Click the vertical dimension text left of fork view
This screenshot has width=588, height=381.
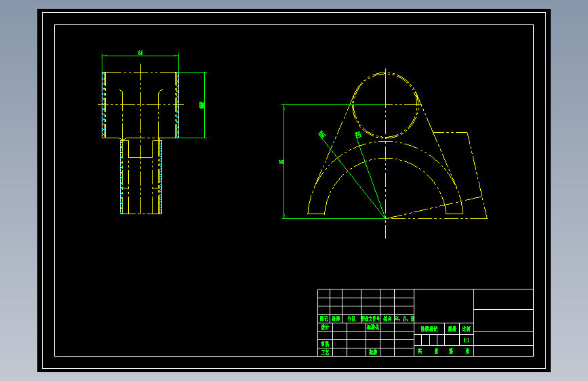pyautogui.click(x=281, y=162)
